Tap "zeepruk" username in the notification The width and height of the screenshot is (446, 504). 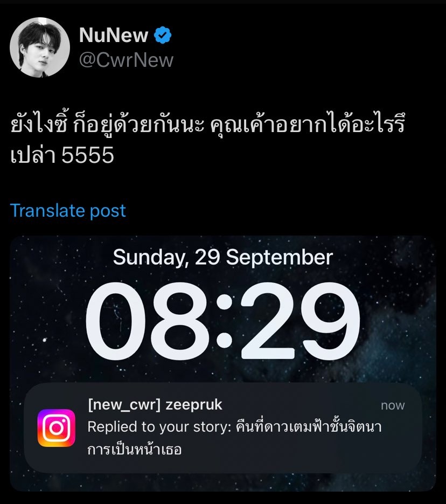193,405
